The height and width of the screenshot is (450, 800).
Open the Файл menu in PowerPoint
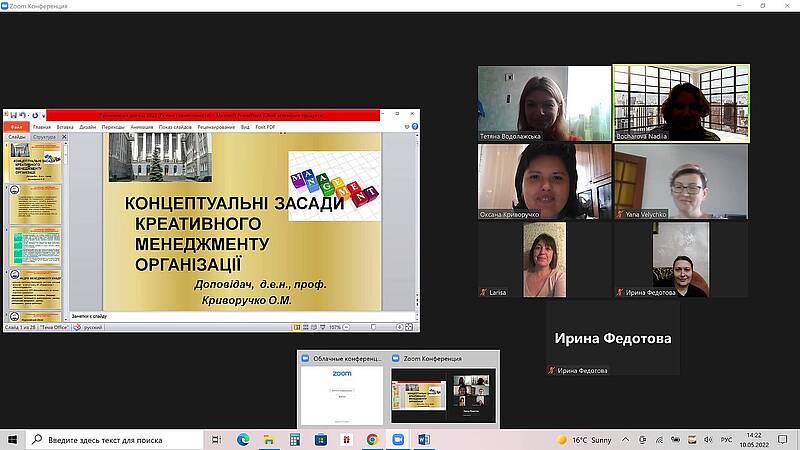click(x=16, y=127)
